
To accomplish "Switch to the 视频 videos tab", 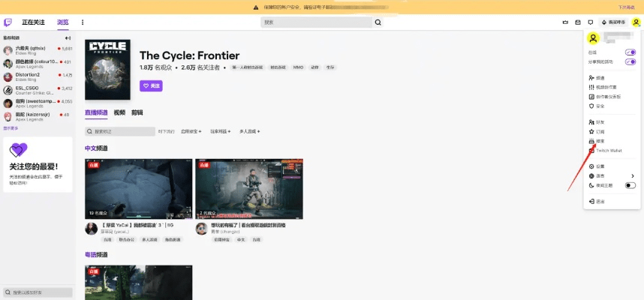I will click(x=119, y=112).
